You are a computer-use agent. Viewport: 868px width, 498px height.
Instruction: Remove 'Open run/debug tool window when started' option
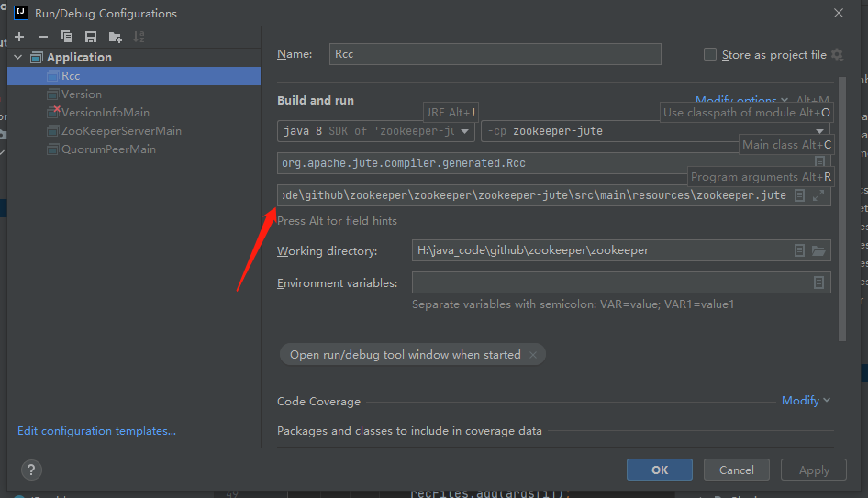(x=533, y=355)
